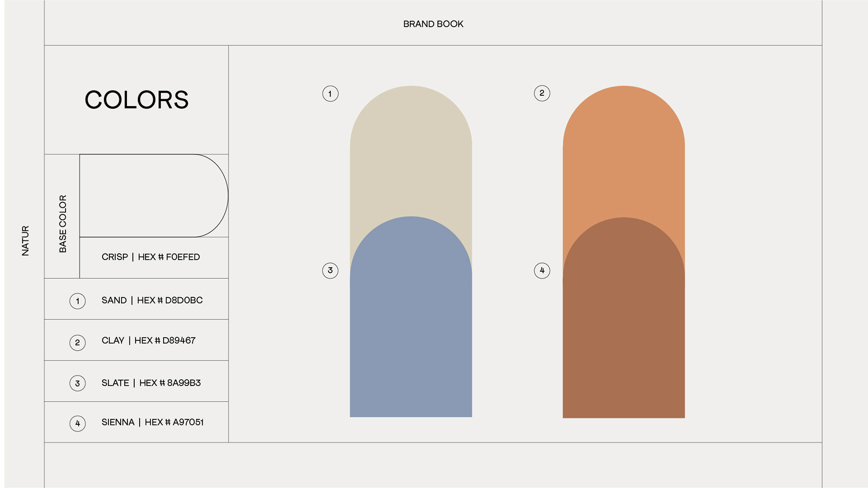
Task: Click the circled number 4 beside Sienna swatch
Action: (x=542, y=270)
